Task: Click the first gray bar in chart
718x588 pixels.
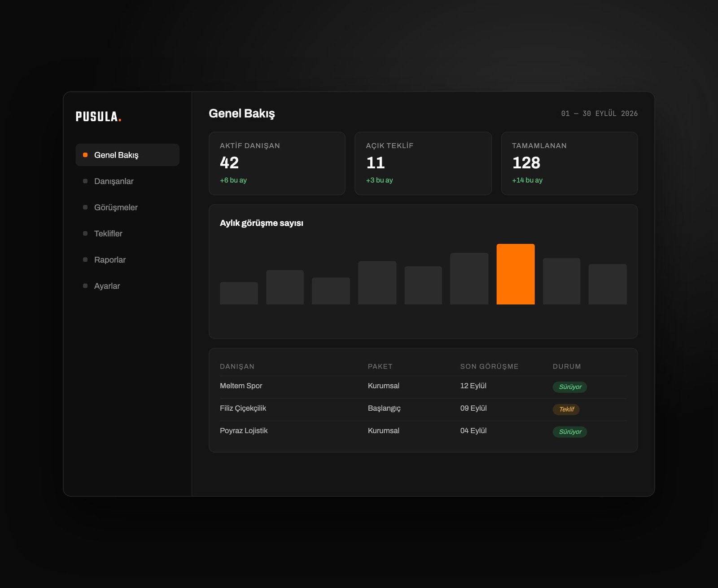Action: click(x=239, y=293)
